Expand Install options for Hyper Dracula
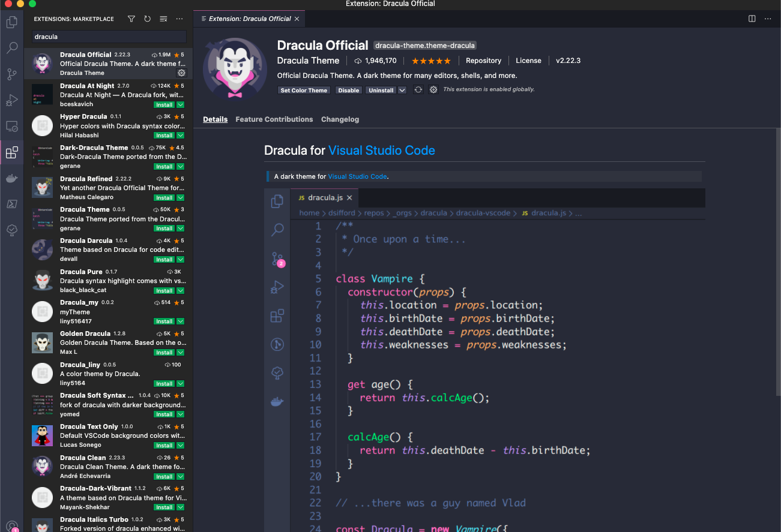The image size is (781, 532). point(180,136)
